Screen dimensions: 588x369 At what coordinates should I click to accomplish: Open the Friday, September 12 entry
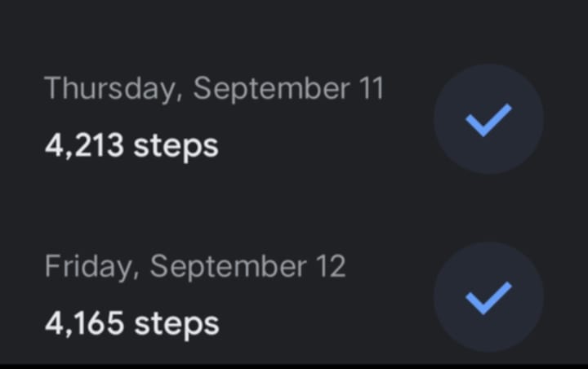196,295
